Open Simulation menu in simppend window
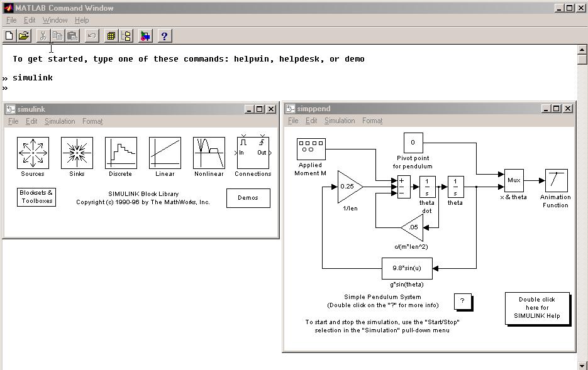The width and height of the screenshot is (588, 370). pyautogui.click(x=340, y=121)
